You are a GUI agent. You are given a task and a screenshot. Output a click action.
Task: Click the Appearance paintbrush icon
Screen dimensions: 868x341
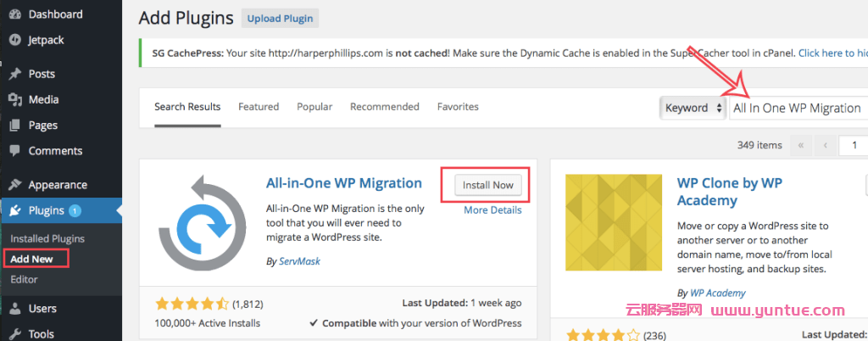click(14, 185)
